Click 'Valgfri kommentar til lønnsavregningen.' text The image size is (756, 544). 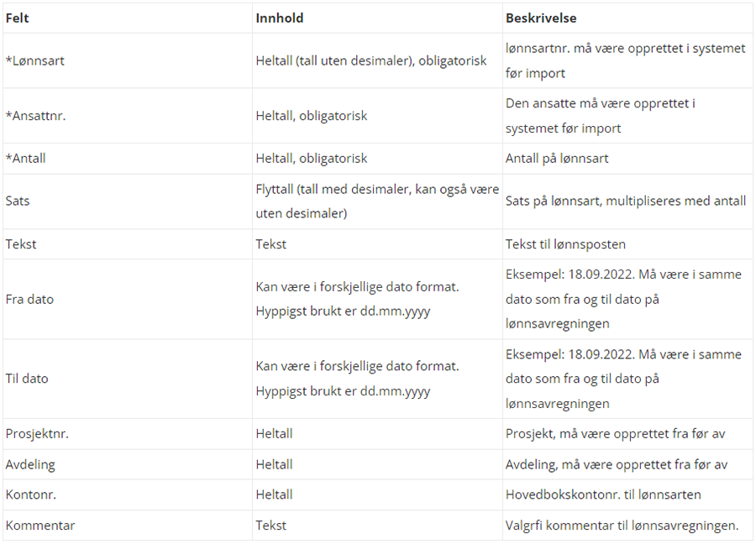click(x=622, y=525)
